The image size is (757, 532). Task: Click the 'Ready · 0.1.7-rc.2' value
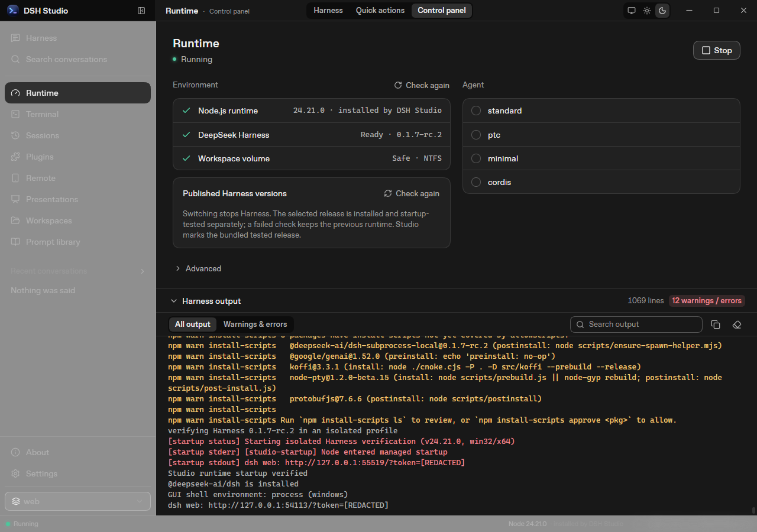(x=401, y=135)
